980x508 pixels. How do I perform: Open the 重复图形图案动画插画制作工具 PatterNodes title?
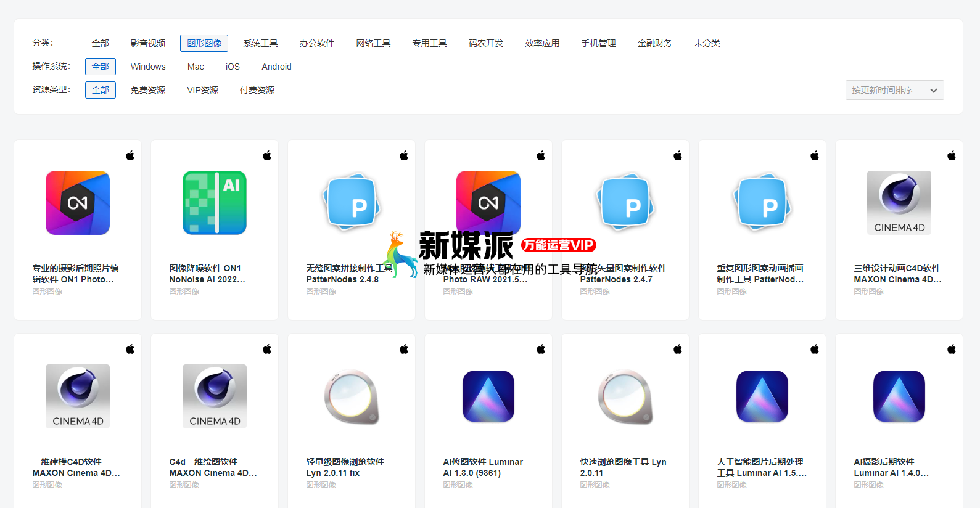760,274
